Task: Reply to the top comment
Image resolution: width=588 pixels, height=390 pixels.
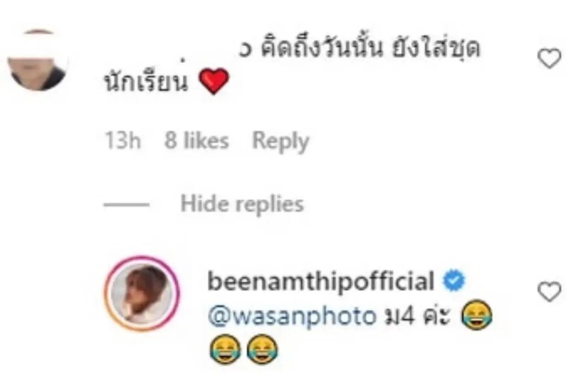Action: click(281, 141)
